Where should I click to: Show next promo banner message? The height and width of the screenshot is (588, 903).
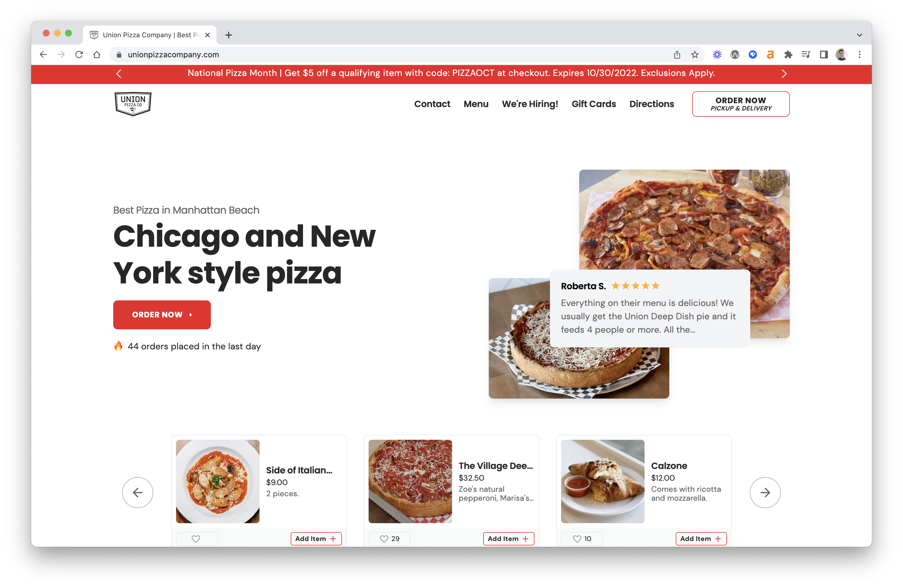coord(784,74)
